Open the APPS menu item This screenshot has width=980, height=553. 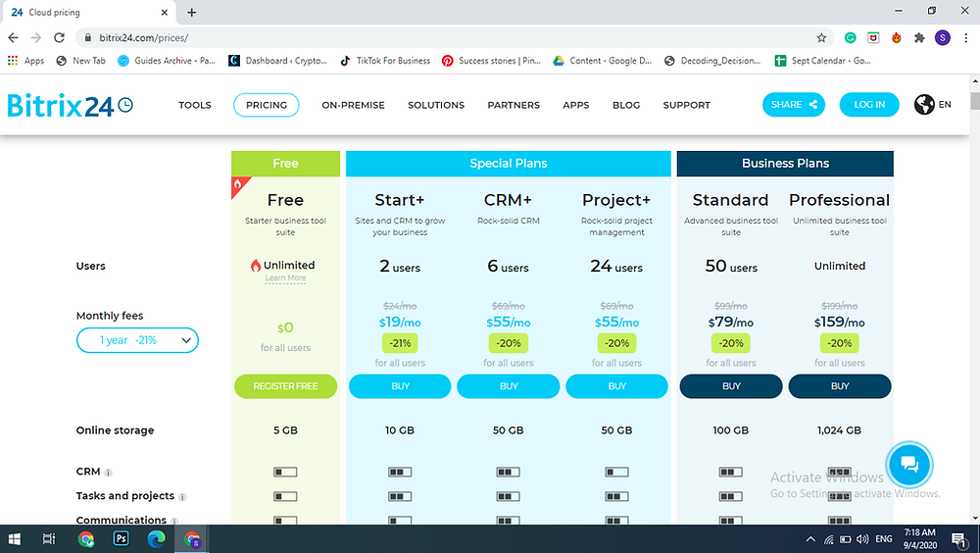pos(575,105)
